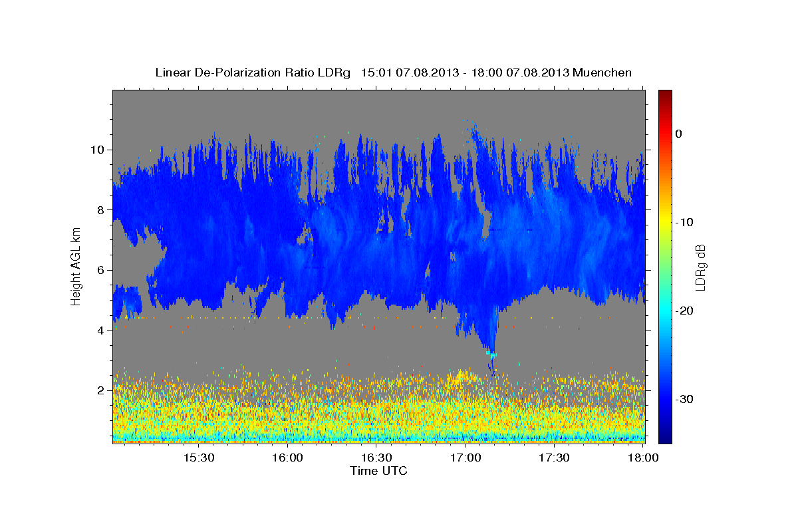Click the 16:00 time tick label
The height and width of the screenshot is (532, 798).
(287, 458)
